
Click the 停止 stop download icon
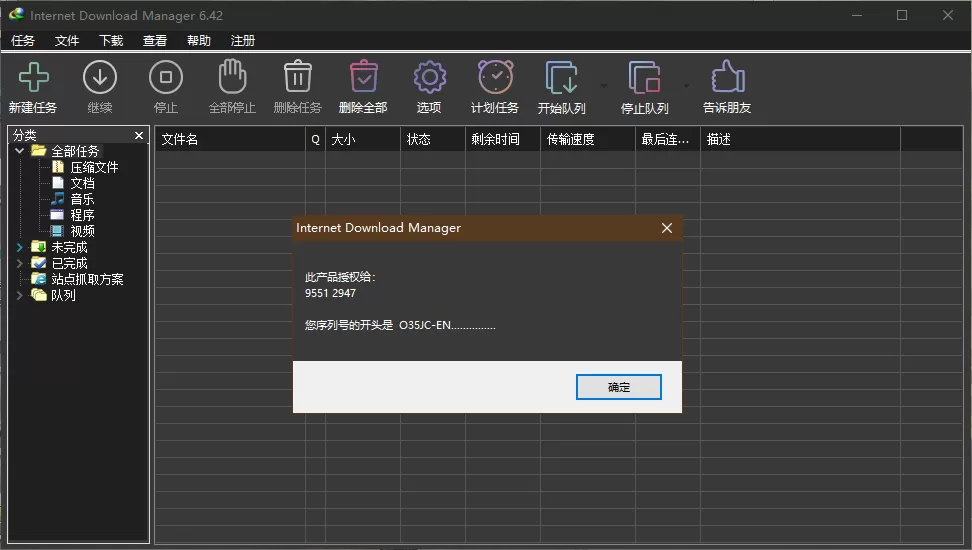click(166, 78)
